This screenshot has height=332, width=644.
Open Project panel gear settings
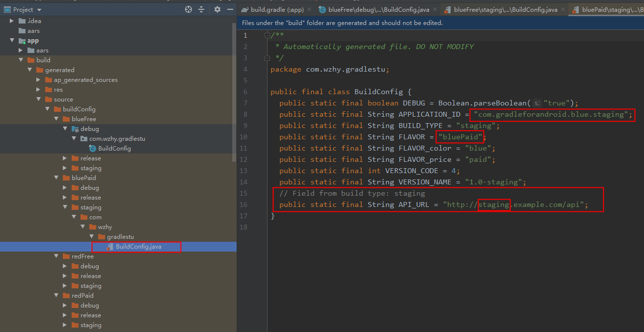tap(217, 9)
